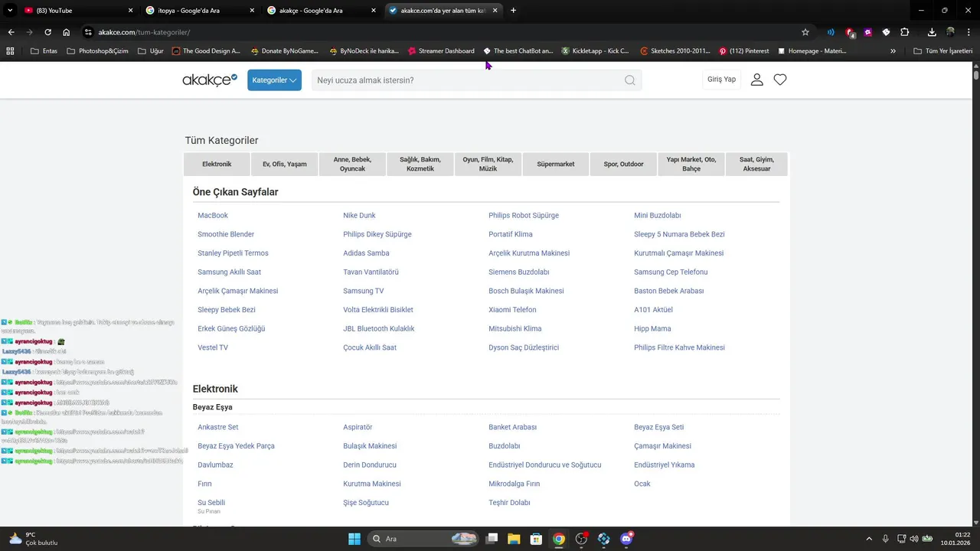Viewport: 980px width, 551px height.
Task: Select the Süpermarket category tab
Action: coord(556,165)
